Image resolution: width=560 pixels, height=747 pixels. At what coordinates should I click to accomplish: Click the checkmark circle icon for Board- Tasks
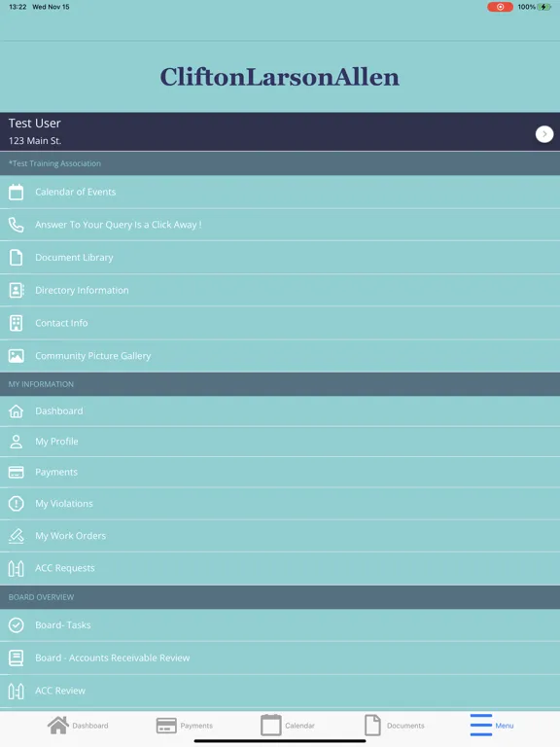(x=17, y=625)
